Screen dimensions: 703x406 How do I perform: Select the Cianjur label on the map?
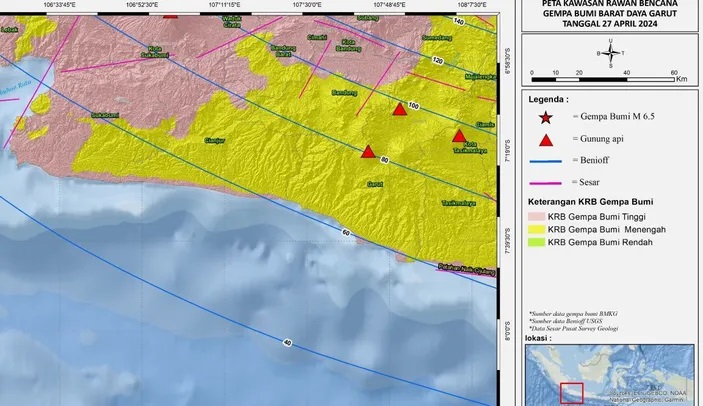click(x=214, y=141)
